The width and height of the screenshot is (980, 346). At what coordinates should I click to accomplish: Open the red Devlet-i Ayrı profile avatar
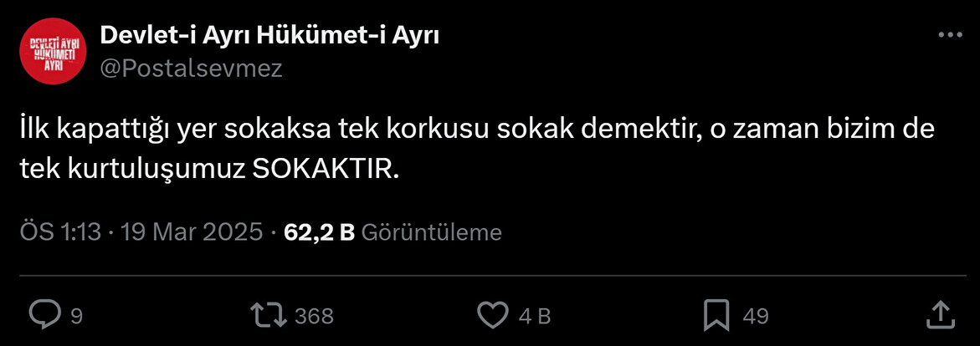click(x=53, y=51)
